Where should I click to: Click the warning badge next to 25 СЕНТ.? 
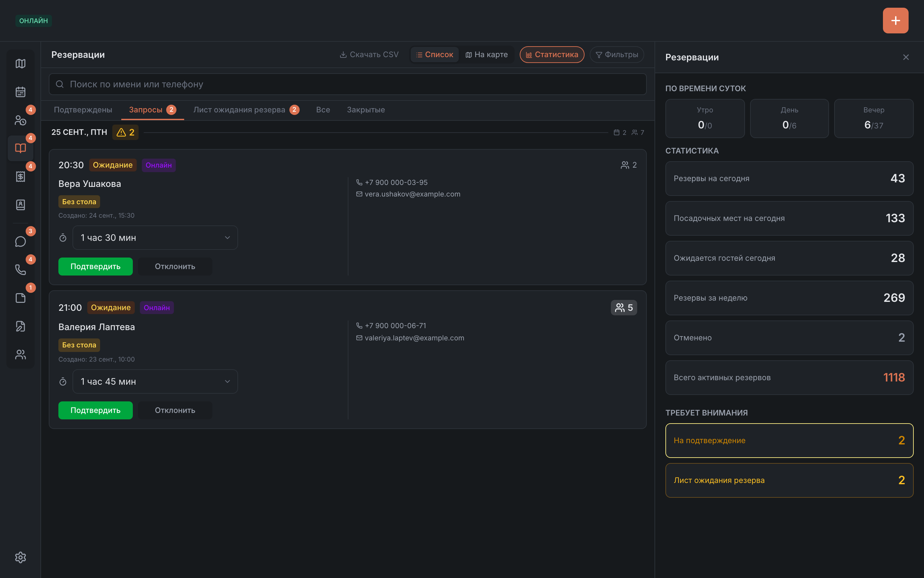click(125, 132)
